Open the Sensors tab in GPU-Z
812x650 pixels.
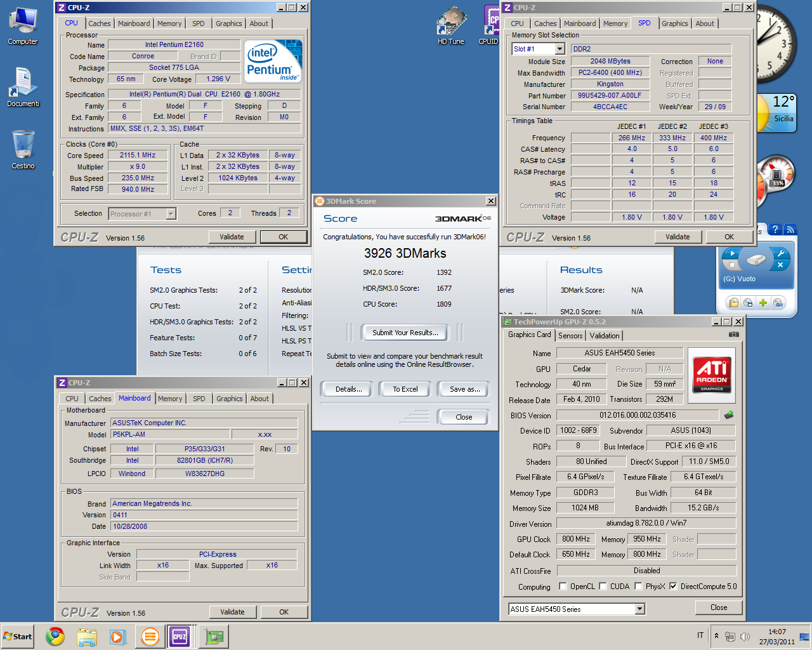570,336
